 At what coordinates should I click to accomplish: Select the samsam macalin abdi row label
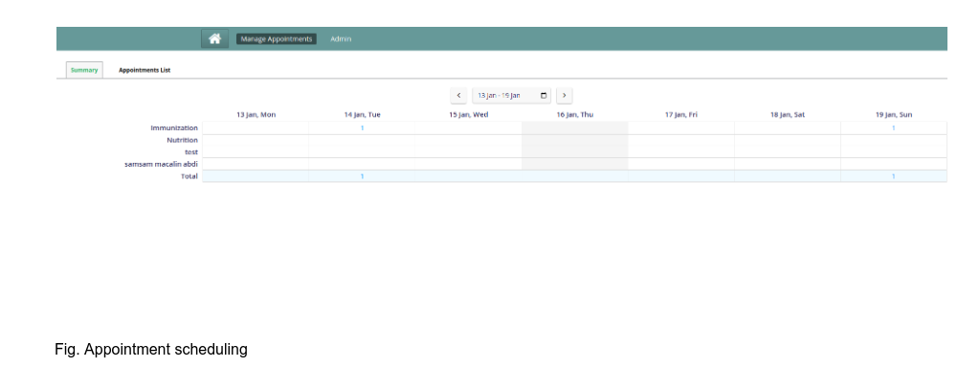click(161, 164)
